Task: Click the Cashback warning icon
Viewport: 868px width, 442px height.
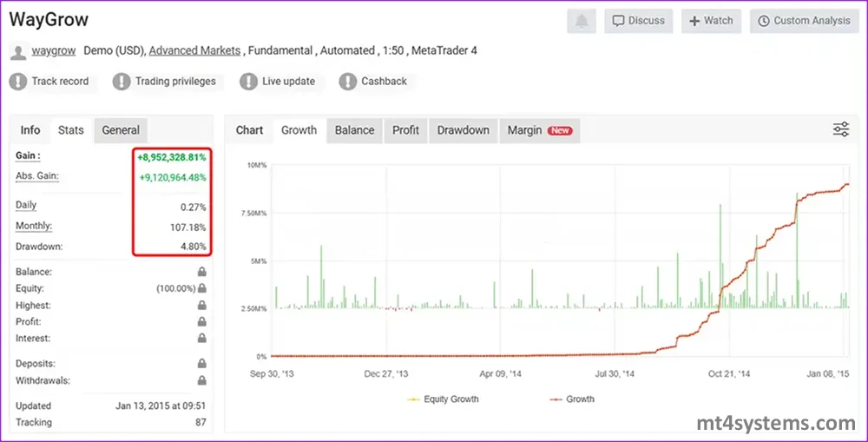Action: [x=348, y=82]
